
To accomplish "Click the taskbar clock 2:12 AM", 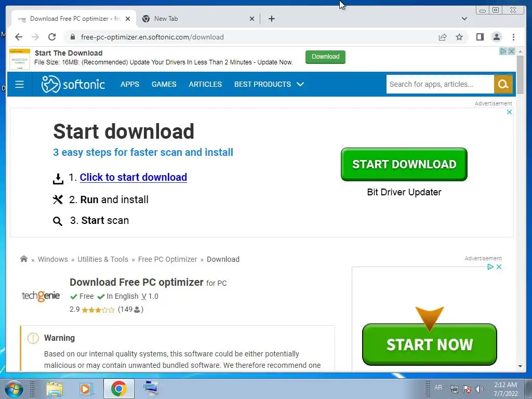I will click(x=505, y=385).
